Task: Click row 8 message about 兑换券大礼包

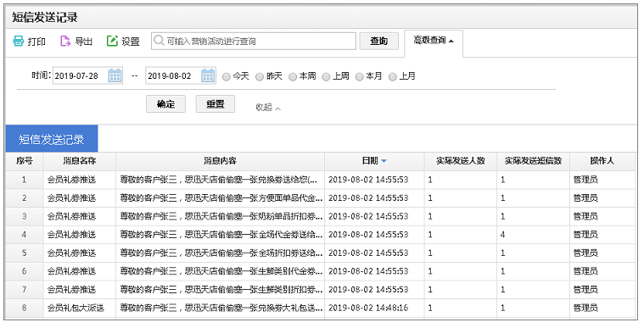Action: pyautogui.click(x=220, y=308)
